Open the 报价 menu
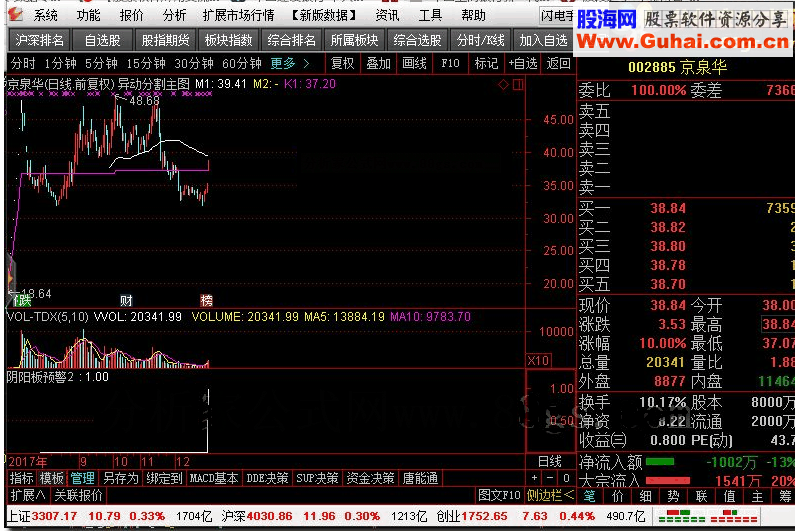 pyautogui.click(x=131, y=15)
